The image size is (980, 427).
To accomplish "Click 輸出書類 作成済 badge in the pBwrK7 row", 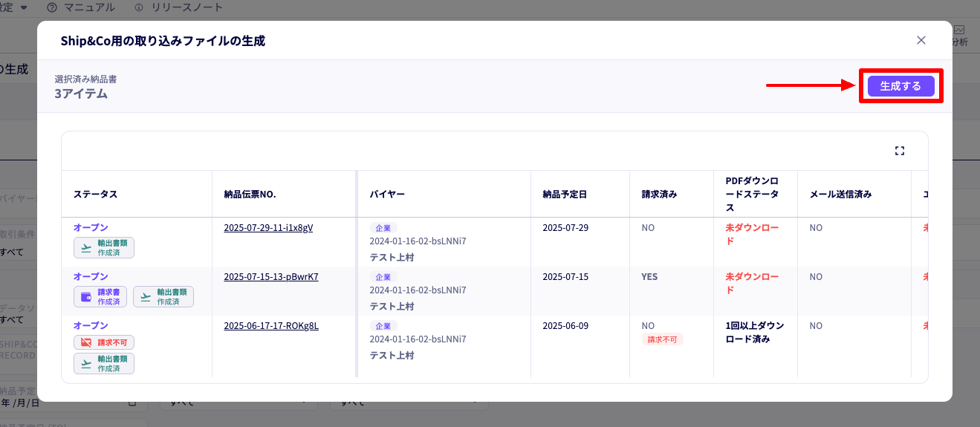I will 163,296.
